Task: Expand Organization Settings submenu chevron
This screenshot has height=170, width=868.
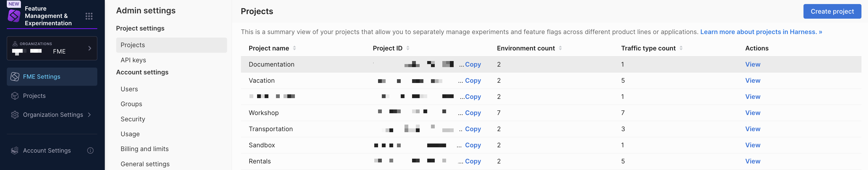Action: (x=89, y=115)
